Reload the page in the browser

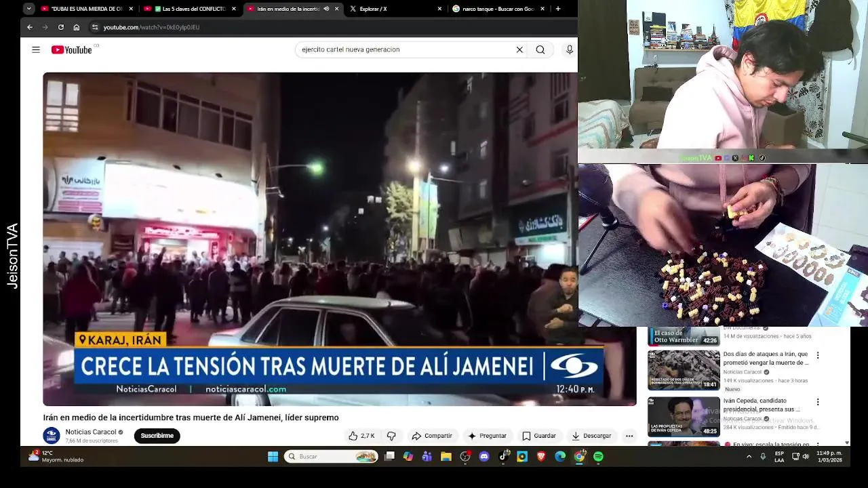tap(61, 27)
